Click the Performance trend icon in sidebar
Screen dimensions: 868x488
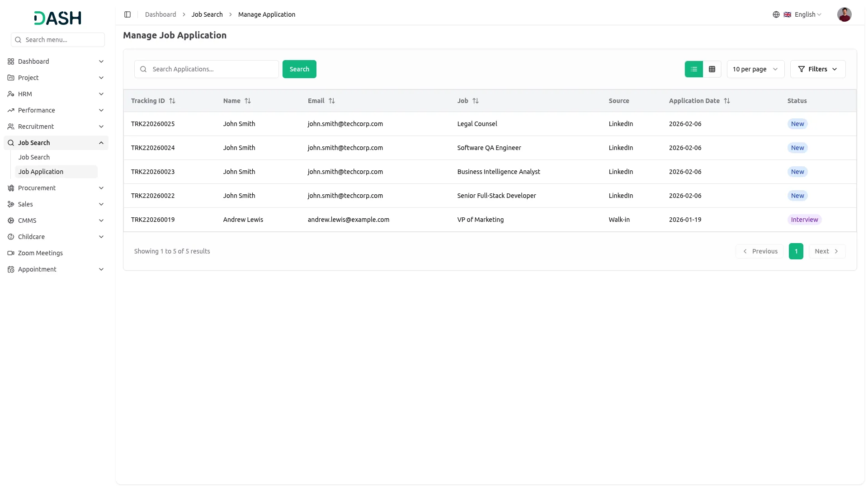[11, 110]
